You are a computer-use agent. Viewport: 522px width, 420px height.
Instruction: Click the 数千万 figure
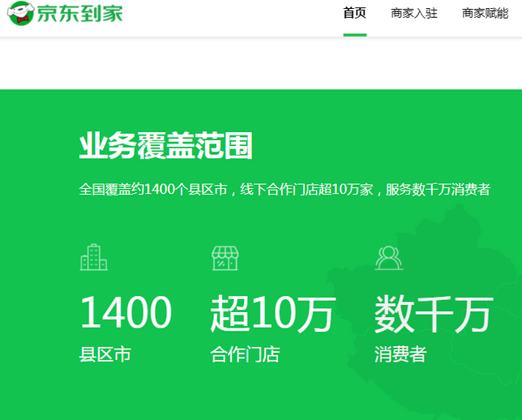pyautogui.click(x=434, y=314)
